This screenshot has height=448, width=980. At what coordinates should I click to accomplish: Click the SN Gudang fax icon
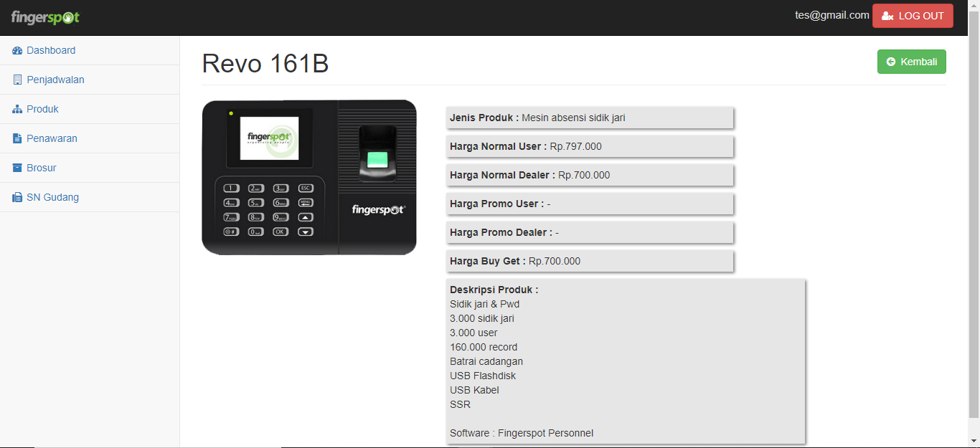pos(18,198)
